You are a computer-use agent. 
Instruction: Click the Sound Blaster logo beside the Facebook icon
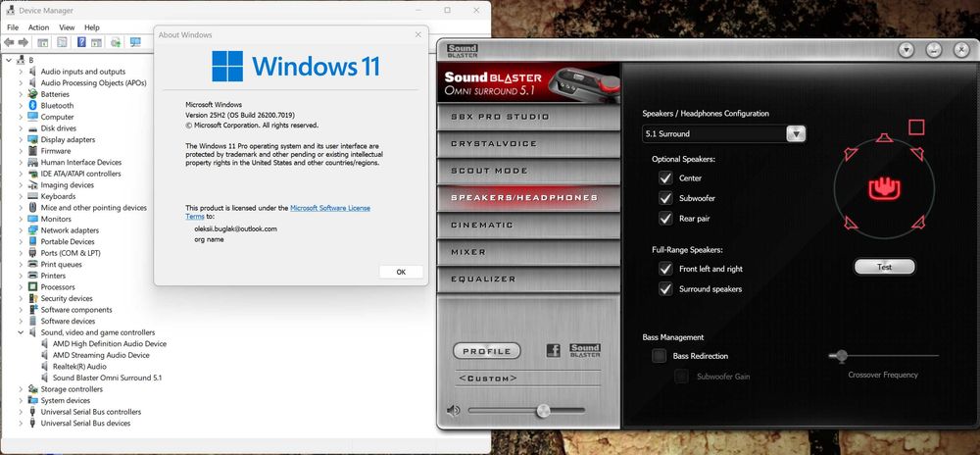[585, 351]
